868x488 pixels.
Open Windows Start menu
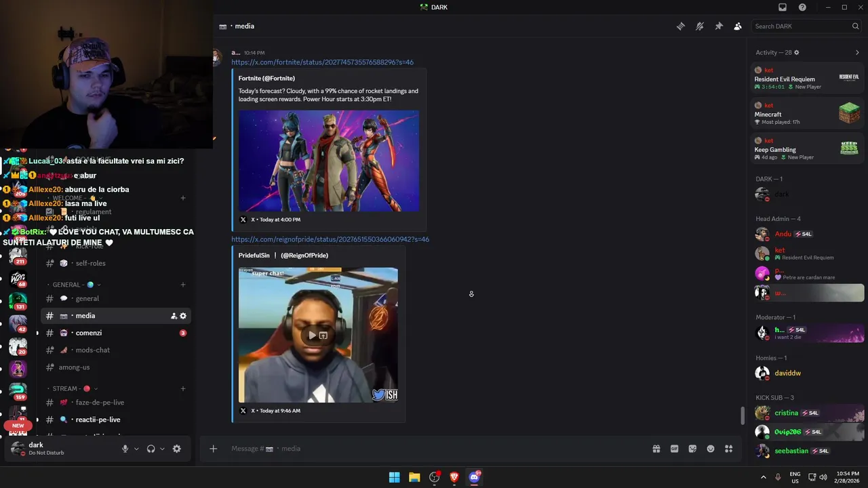(394, 477)
